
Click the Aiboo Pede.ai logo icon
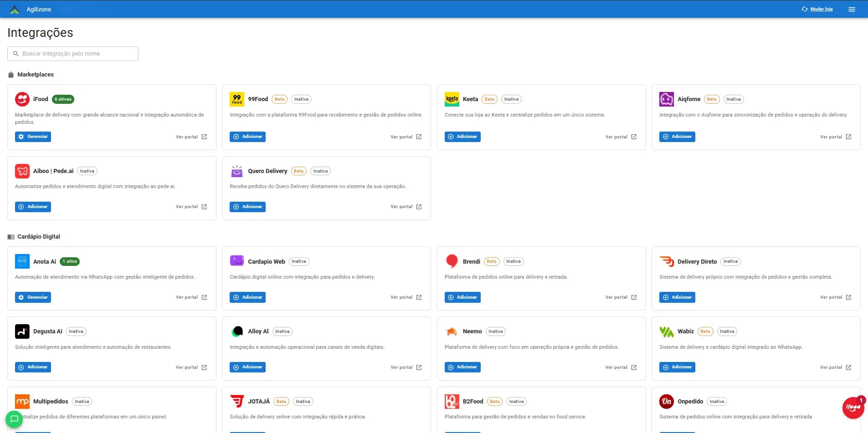point(22,171)
